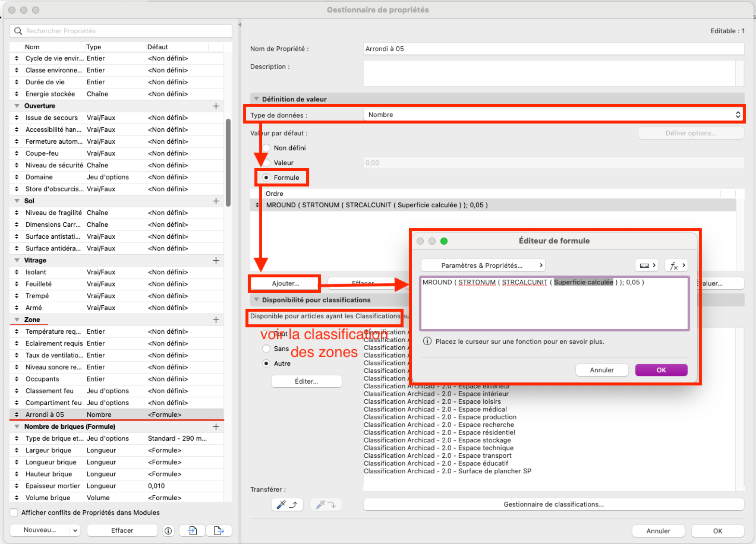Image resolution: width=756 pixels, height=544 pixels.
Task: Click the Éditer classifications button
Action: click(x=306, y=381)
